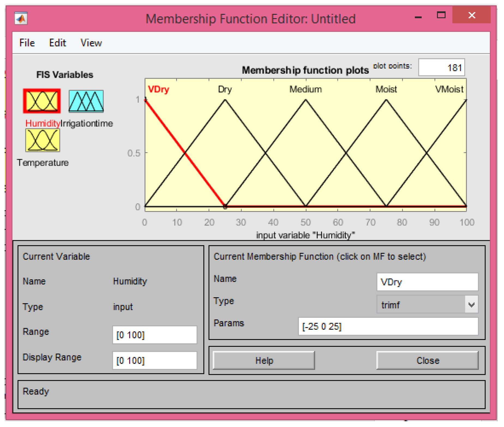Open the File menu
Image resolution: width=504 pixels, height=427 pixels.
pos(27,43)
